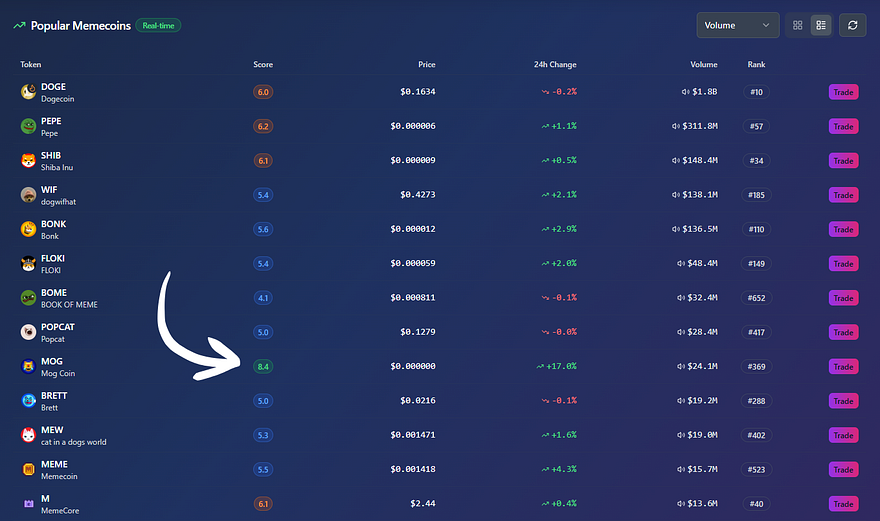Click the Price column header

426,65
